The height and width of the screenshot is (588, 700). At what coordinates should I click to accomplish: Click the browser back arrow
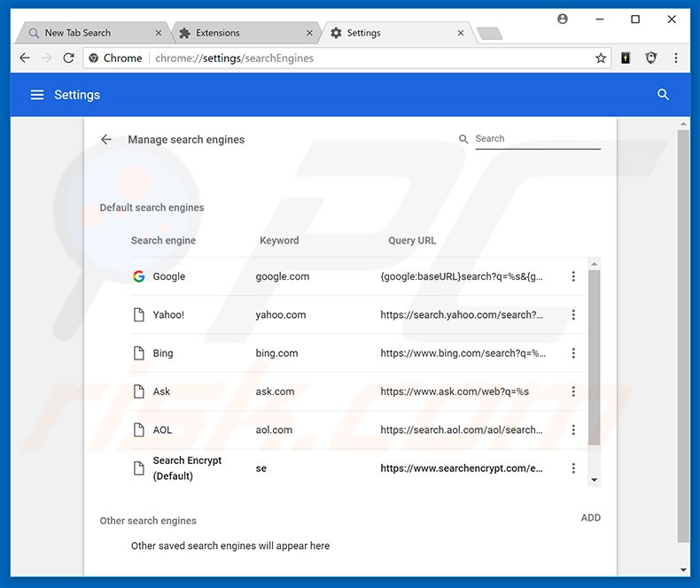tap(25, 58)
